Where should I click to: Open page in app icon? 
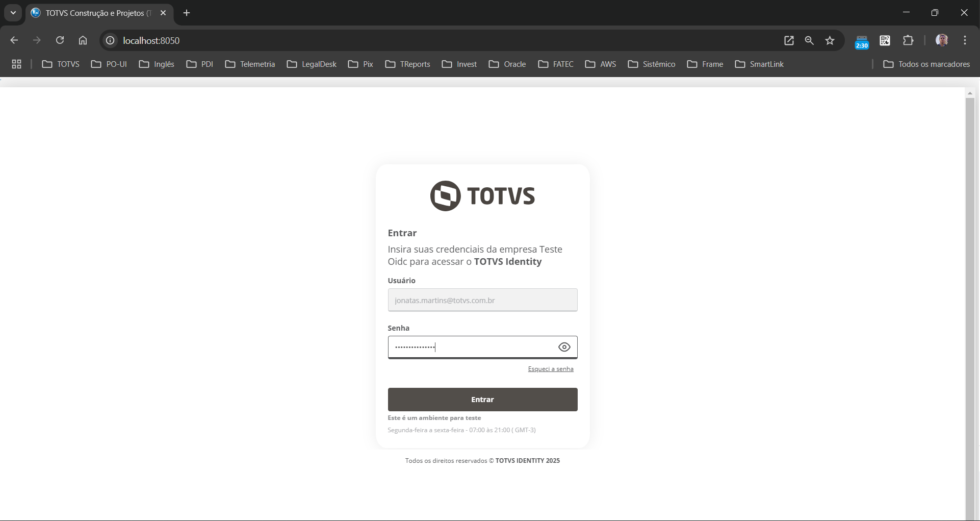click(x=789, y=40)
